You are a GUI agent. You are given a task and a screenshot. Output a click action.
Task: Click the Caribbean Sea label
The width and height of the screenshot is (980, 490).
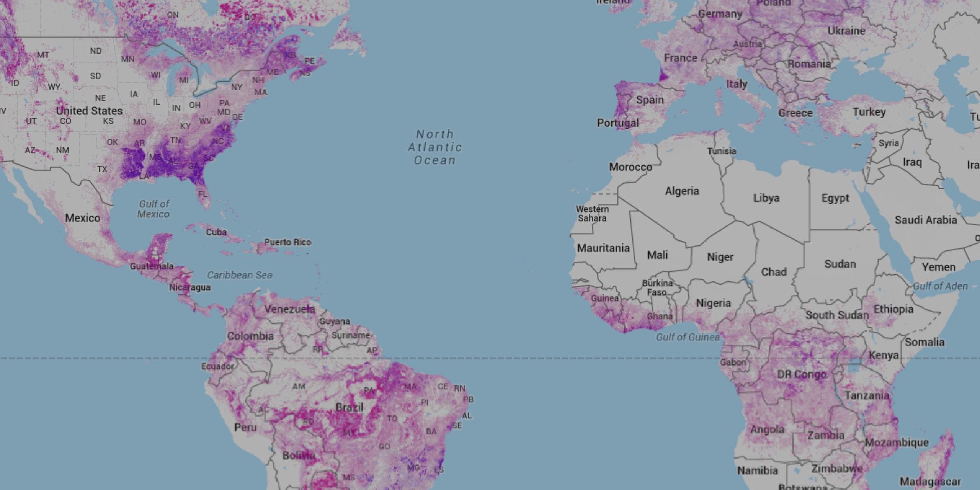click(240, 275)
